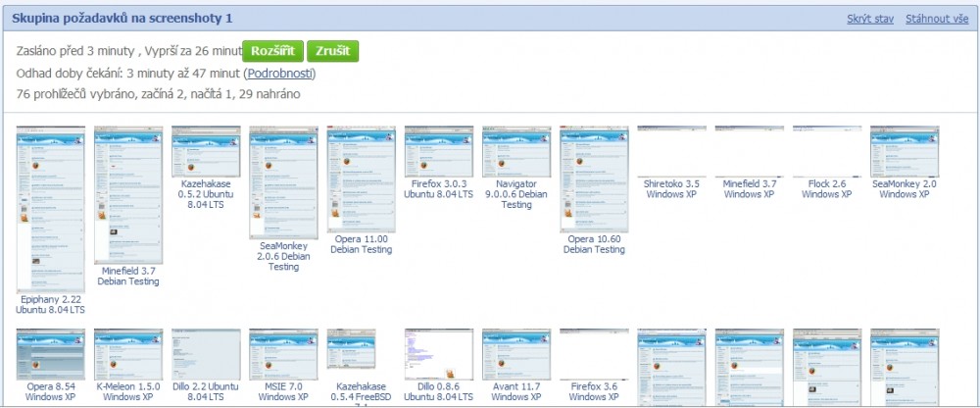Click the Firefox 3.0.3 Ubuntu thumbnail
This screenshot has height=408, width=980.
point(438,150)
